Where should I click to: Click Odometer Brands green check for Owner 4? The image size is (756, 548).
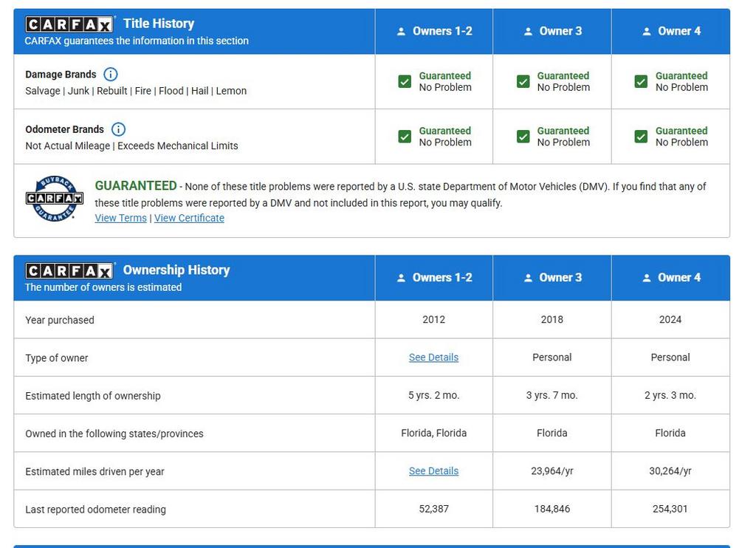click(642, 137)
